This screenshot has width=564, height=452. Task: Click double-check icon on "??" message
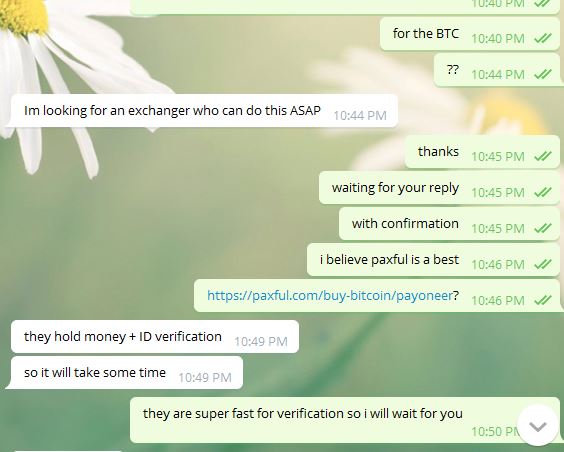point(543,74)
